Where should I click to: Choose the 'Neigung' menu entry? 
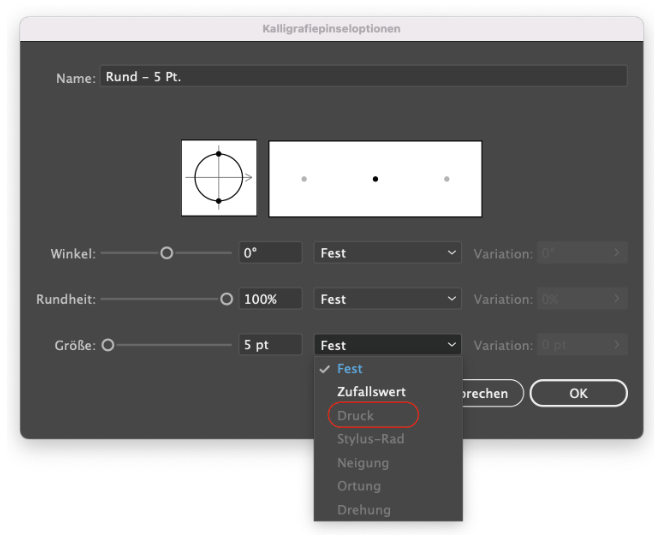(363, 463)
